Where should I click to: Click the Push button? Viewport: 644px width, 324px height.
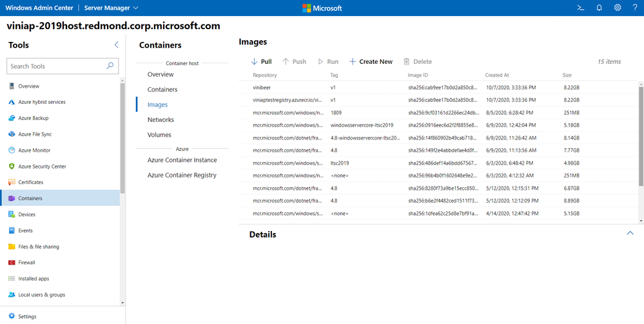(295, 62)
